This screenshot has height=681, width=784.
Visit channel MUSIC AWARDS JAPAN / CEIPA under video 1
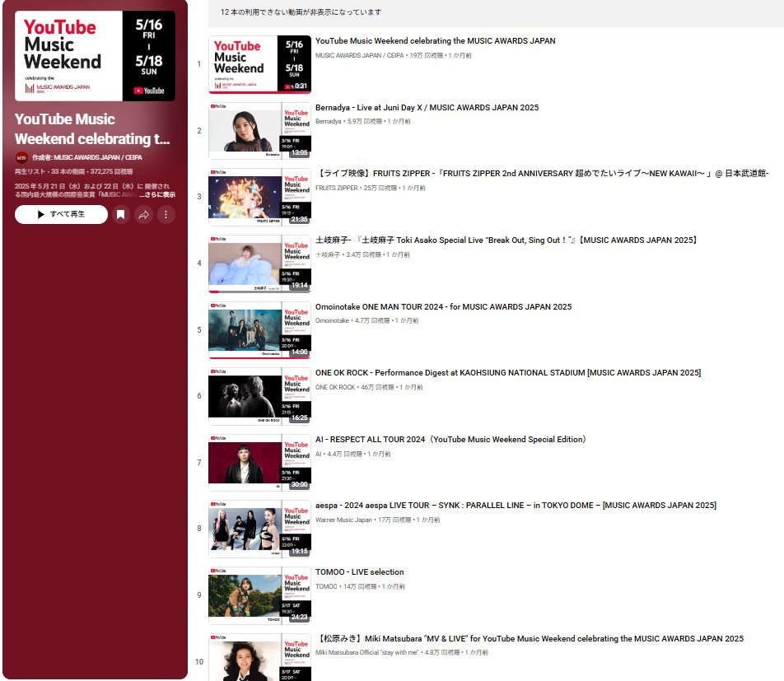pos(360,55)
